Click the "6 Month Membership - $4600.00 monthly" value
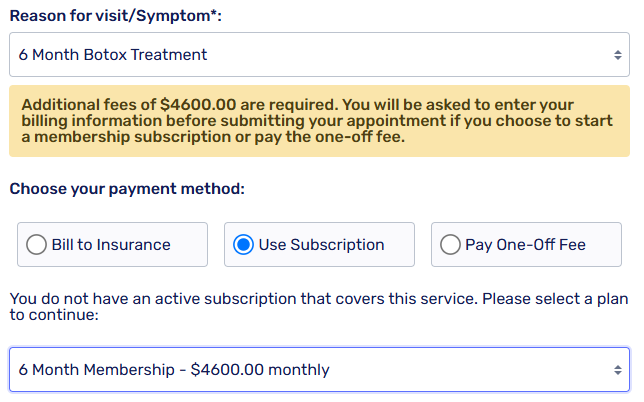The width and height of the screenshot is (644, 402). point(174,370)
